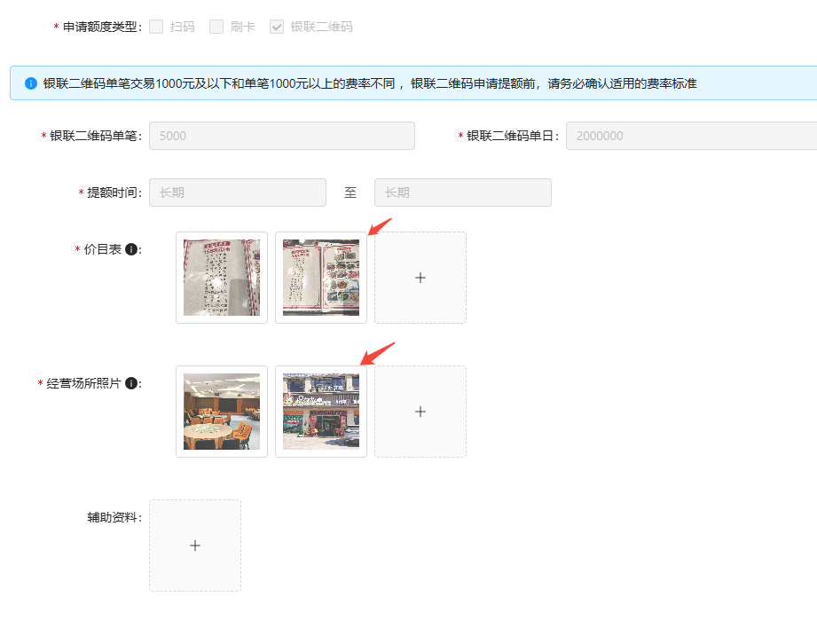Screen dimensions: 817x644
Task: Click the 银联二维码单日 input field
Action: pyautogui.click(x=691, y=136)
